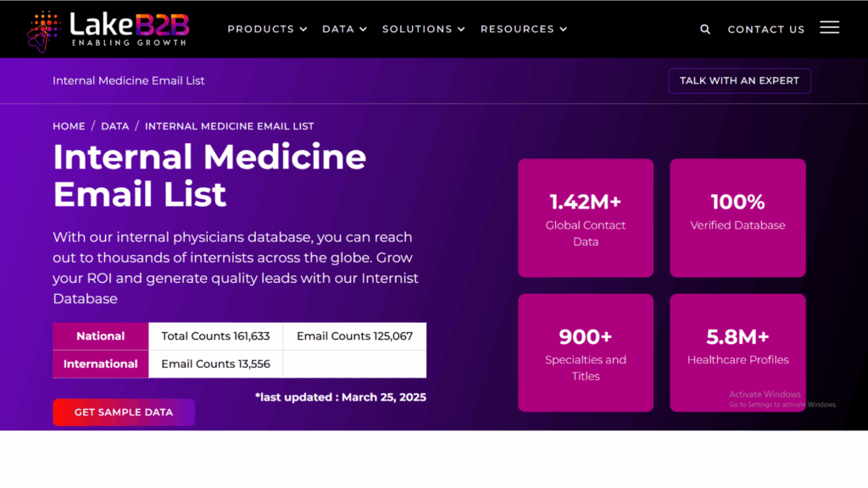Click Internal Medicine Email List breadcrumb
The image size is (868, 488).
(230, 126)
